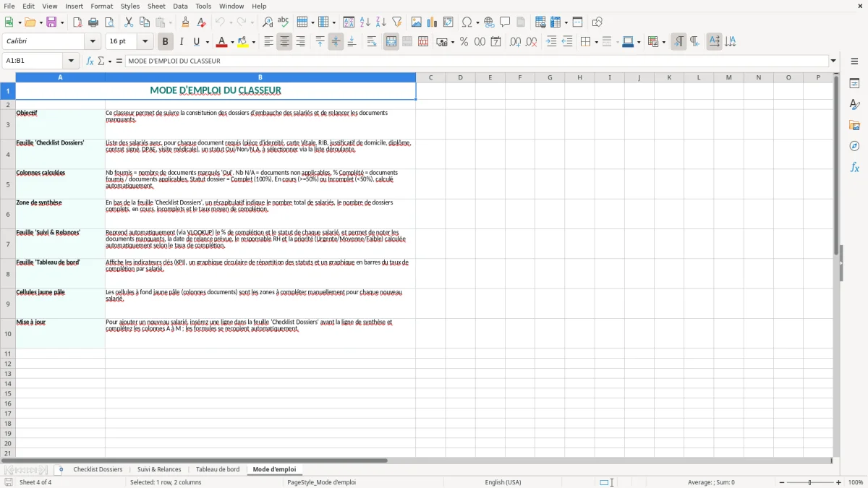This screenshot has width=868, height=488.
Task: Toggle Align Top vertical alignment
Action: pyautogui.click(x=320, y=42)
